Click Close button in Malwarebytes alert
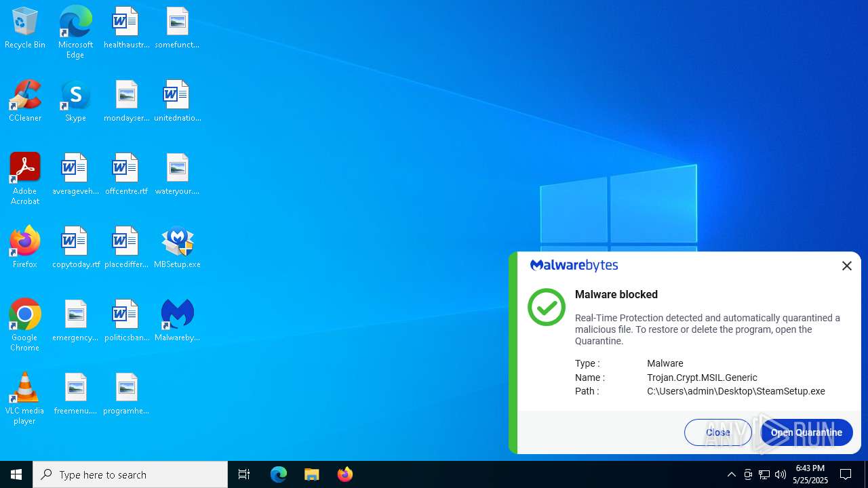Image resolution: width=868 pixels, height=488 pixels. (718, 432)
